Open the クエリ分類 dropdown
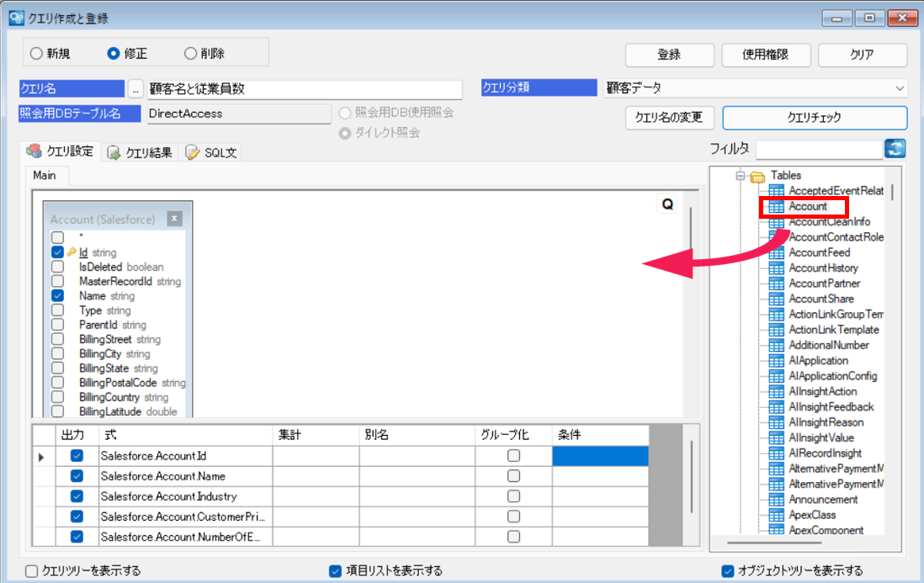This screenshot has width=924, height=583. pos(900,87)
